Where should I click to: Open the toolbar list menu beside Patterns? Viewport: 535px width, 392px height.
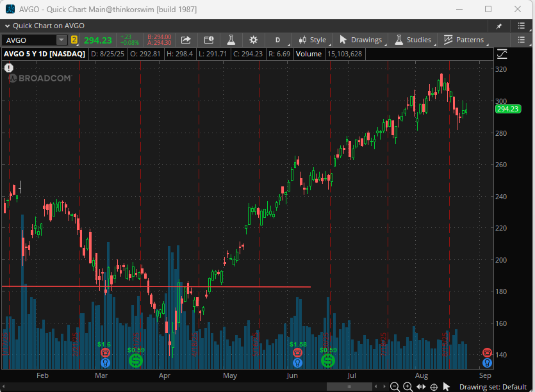pos(521,40)
